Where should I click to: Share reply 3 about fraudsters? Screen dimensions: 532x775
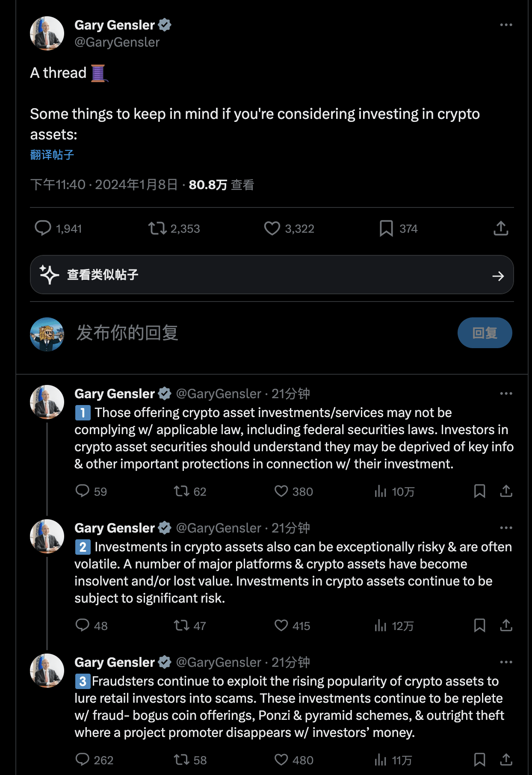(506, 760)
